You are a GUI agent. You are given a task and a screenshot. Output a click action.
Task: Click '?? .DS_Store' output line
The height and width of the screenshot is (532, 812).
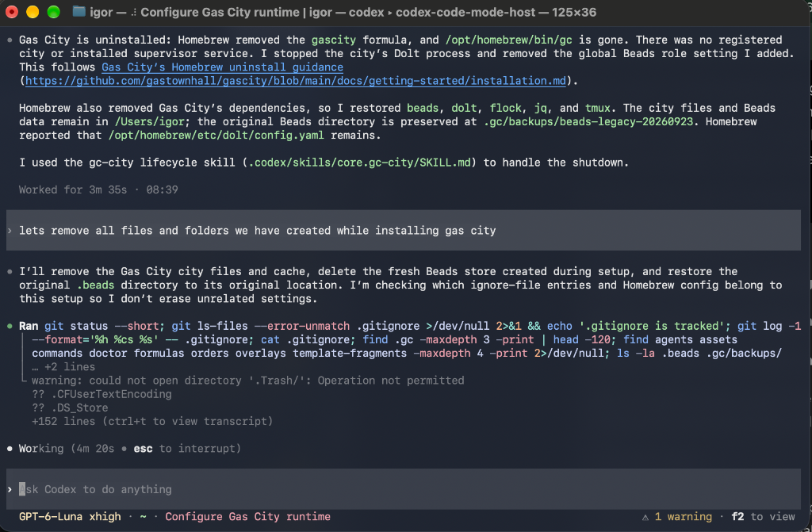coord(70,408)
